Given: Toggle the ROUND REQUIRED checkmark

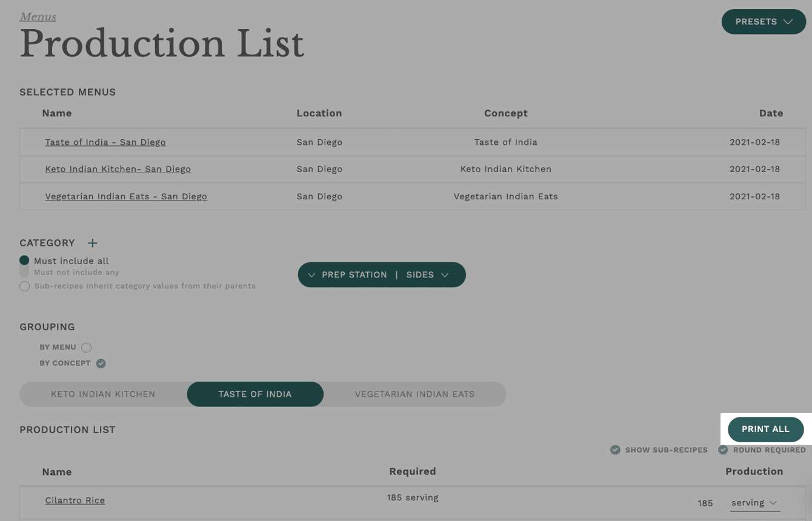Looking at the screenshot, I should 723,450.
